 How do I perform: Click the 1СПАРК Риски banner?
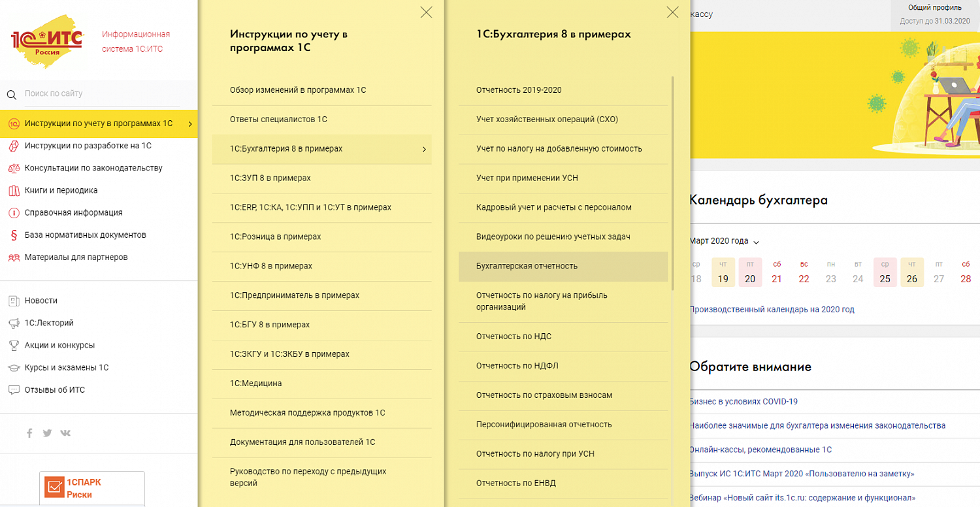tap(92, 488)
